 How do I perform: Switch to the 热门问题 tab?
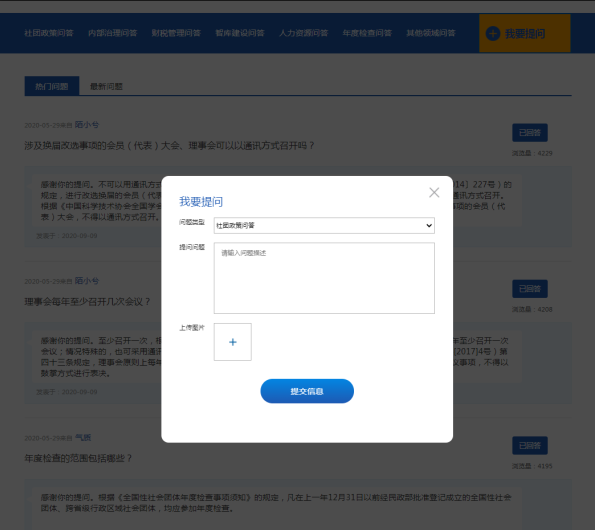coord(52,86)
